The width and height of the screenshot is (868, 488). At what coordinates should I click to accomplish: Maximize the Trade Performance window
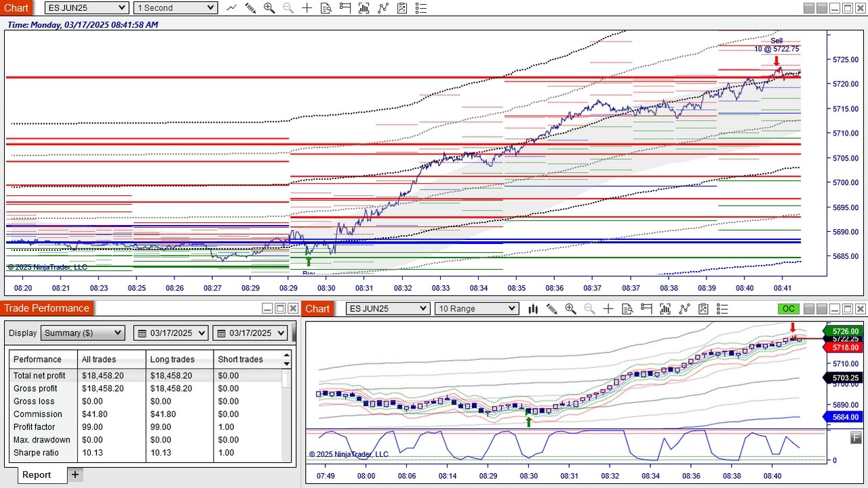pyautogui.click(x=280, y=308)
